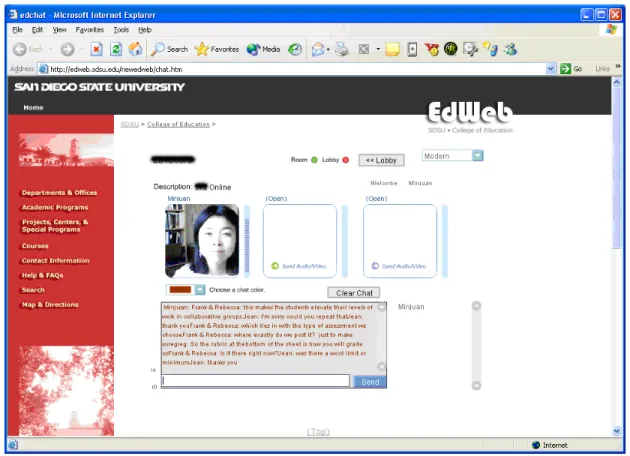630x456 pixels.
Task: Open the Search pane
Action: click(x=170, y=49)
